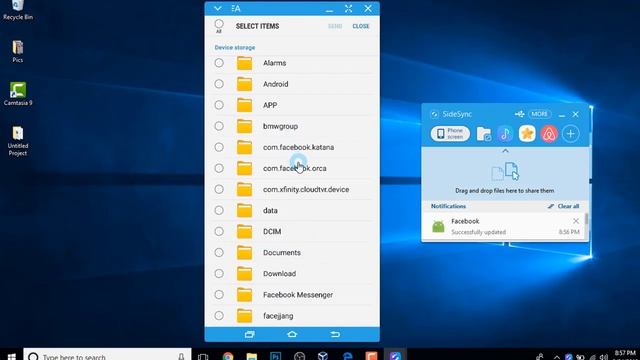Tick the circle beside com.xfinity.cloudtvr.device
640x360 pixels.
[x=219, y=189]
